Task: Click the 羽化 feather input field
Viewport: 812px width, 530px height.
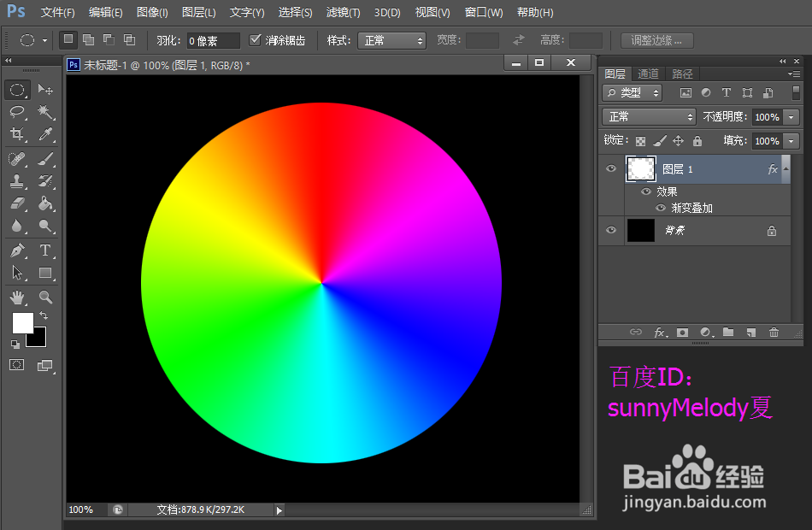Action: point(214,40)
